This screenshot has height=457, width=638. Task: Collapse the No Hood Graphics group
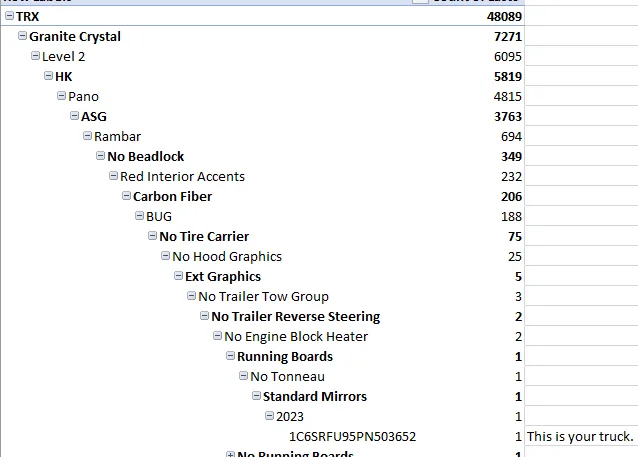[x=166, y=256]
